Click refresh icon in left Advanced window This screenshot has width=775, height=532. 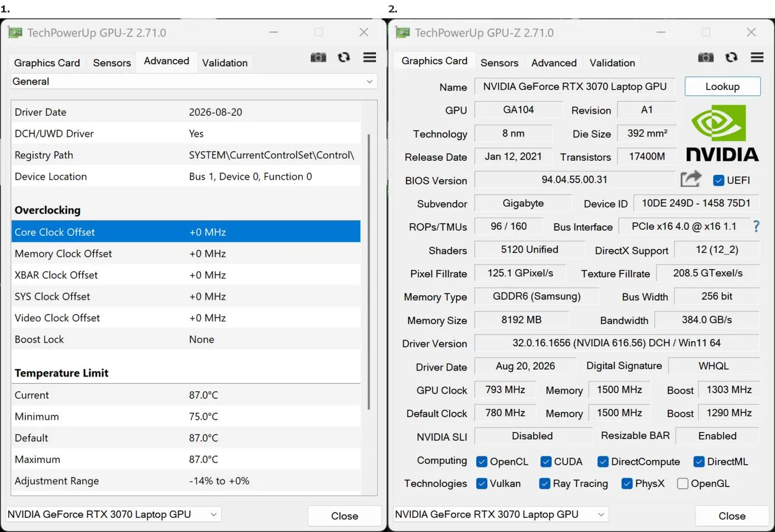[344, 57]
